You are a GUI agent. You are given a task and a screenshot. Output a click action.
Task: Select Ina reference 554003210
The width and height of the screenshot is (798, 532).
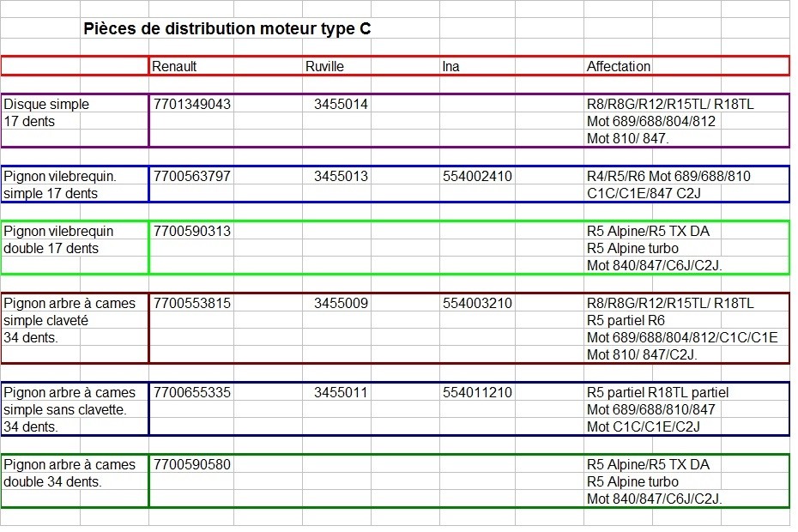477,304
